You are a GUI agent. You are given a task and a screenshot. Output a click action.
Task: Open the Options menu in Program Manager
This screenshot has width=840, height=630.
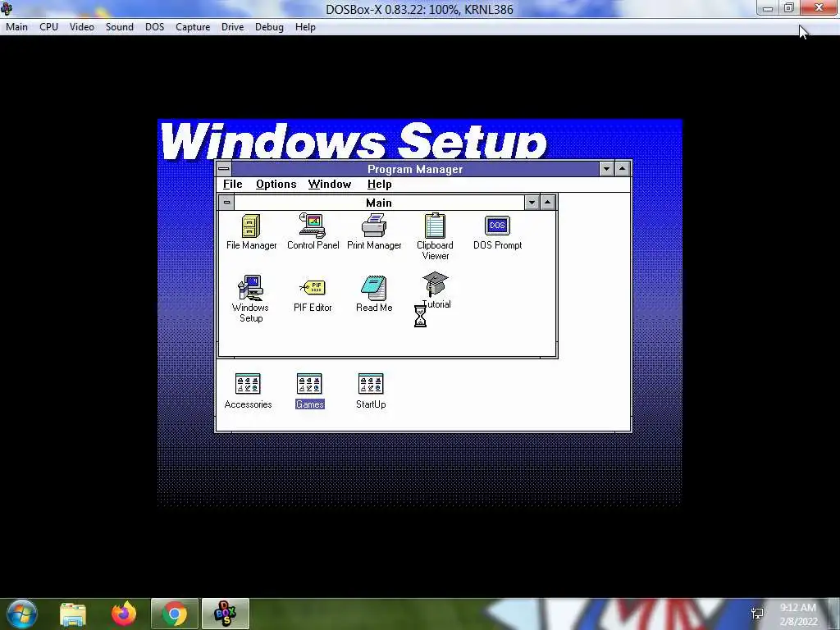[276, 185]
